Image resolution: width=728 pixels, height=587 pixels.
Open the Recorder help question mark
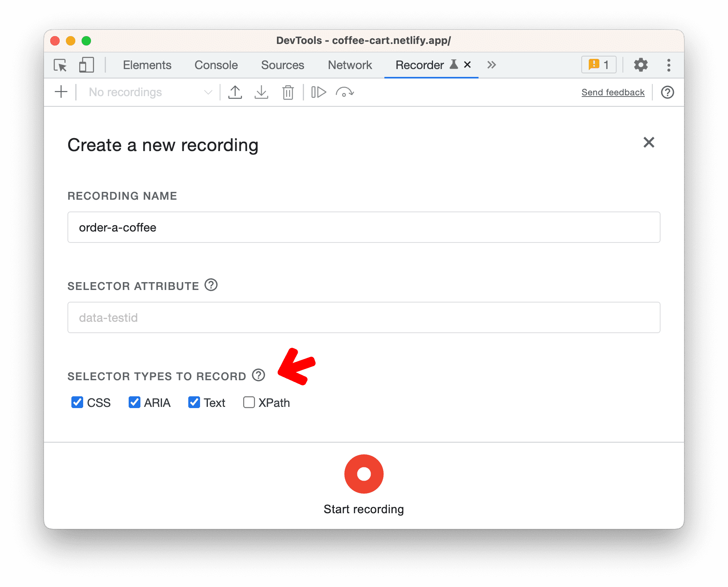click(667, 92)
